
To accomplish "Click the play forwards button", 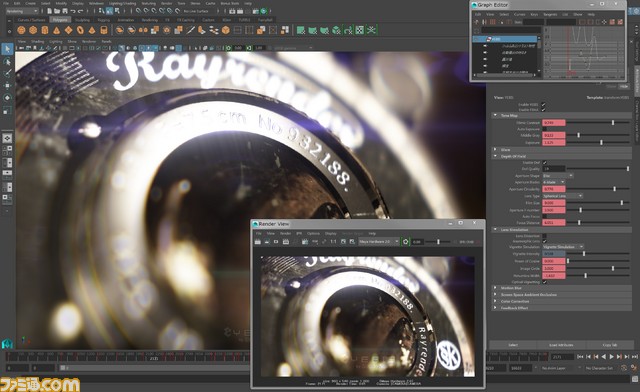I will (x=611, y=357).
